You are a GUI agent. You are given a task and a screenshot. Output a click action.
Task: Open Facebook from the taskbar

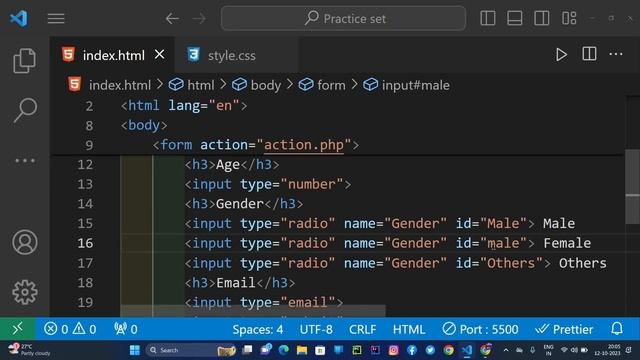(x=412, y=350)
